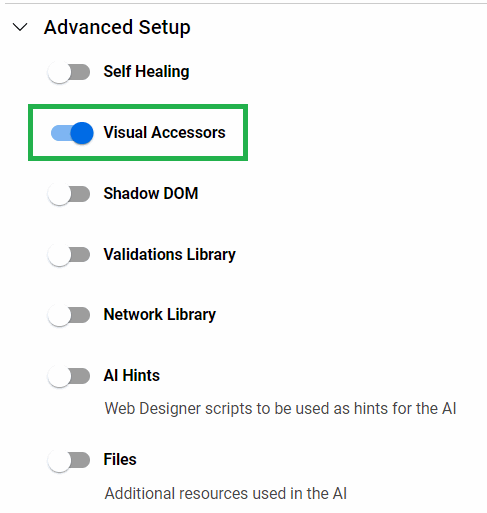Click the Validations Library label
This screenshot has height=513, width=487.
tap(170, 255)
